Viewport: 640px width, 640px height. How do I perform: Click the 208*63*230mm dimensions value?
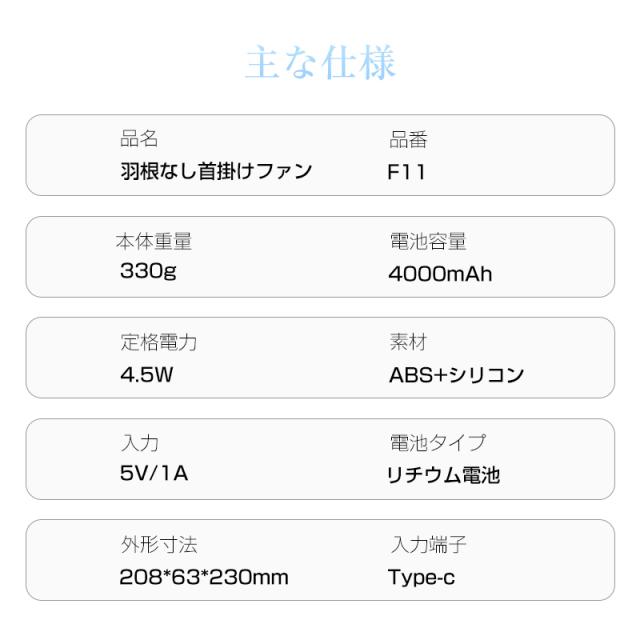click(204, 577)
